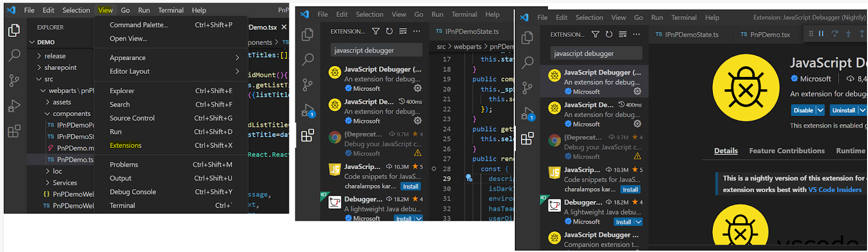Open Run and Debug icon in left window's activity bar

click(x=14, y=106)
